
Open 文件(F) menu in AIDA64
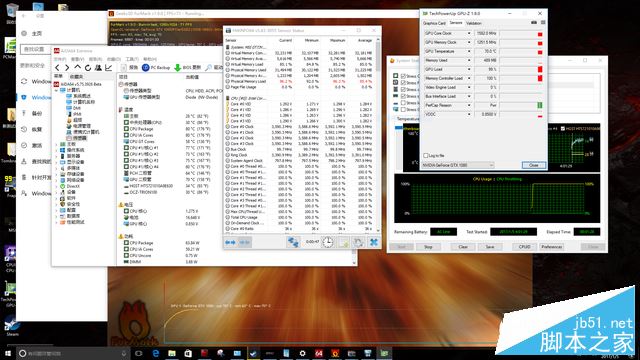tap(60, 59)
